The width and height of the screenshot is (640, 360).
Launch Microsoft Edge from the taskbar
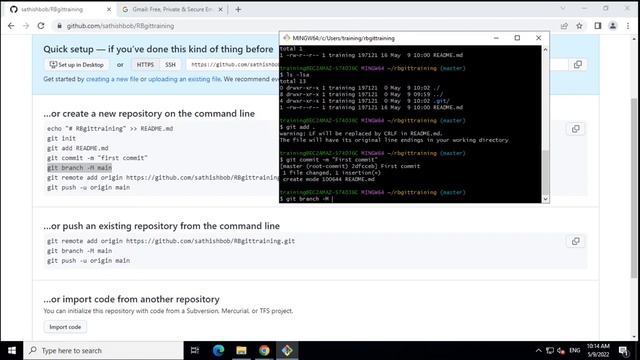[x=218, y=351]
